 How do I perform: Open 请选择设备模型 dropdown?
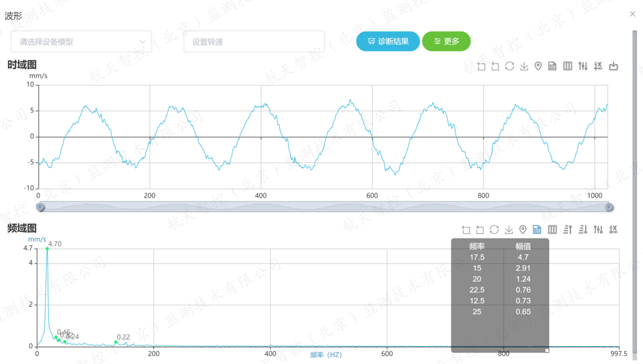81,42
